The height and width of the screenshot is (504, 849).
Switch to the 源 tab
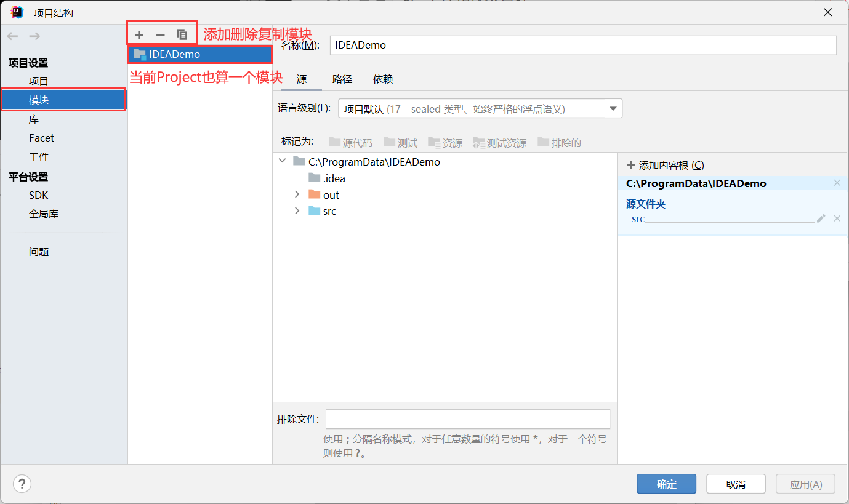coord(302,79)
